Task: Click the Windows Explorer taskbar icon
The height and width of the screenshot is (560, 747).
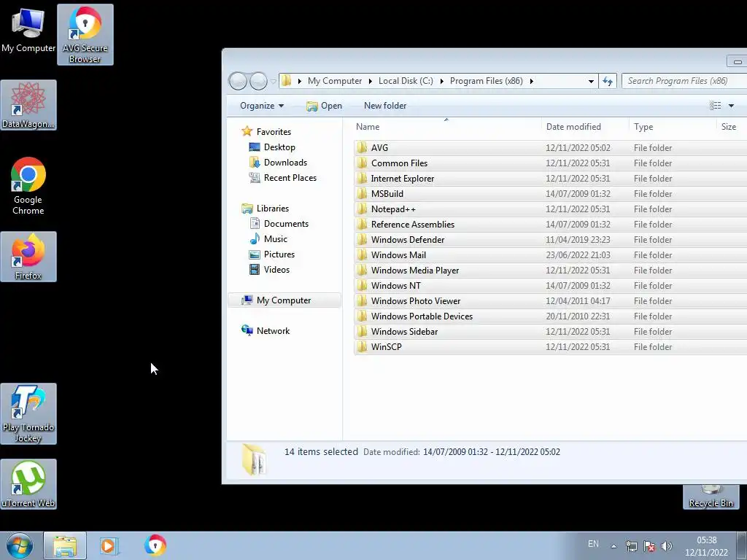Action: pos(65,545)
